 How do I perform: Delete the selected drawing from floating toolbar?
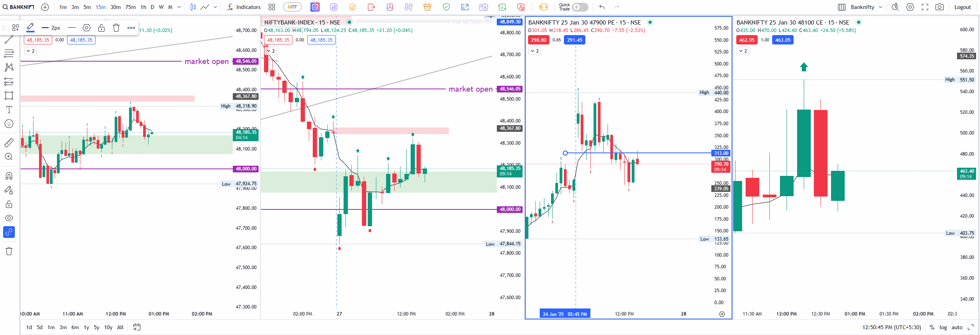[116, 28]
